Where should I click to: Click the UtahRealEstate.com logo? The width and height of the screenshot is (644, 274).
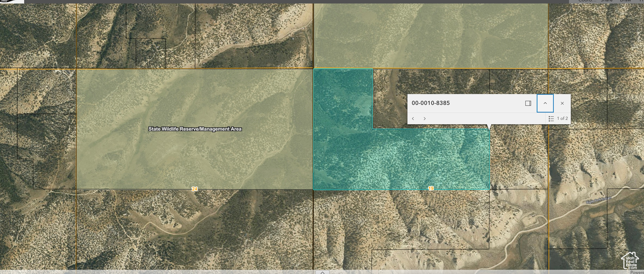pyautogui.click(x=630, y=261)
